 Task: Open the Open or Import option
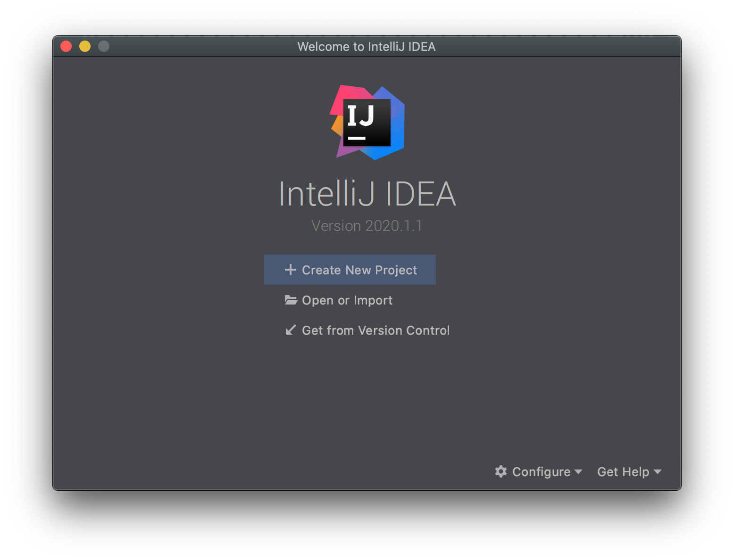pos(339,300)
